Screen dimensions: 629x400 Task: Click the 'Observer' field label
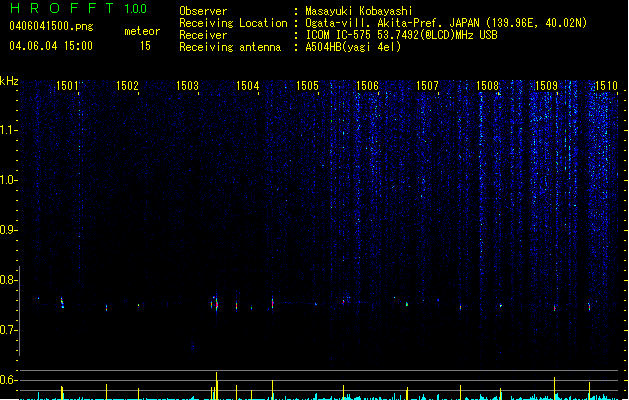coord(203,11)
